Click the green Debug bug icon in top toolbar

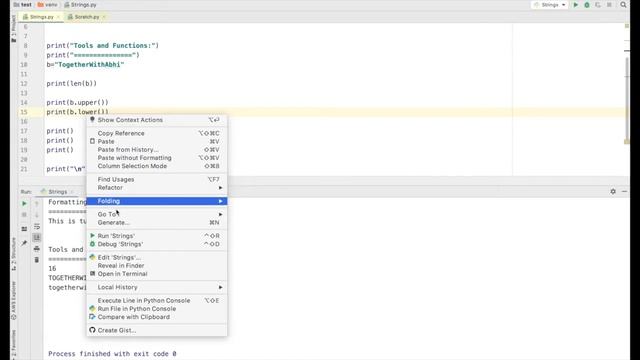click(587, 5)
